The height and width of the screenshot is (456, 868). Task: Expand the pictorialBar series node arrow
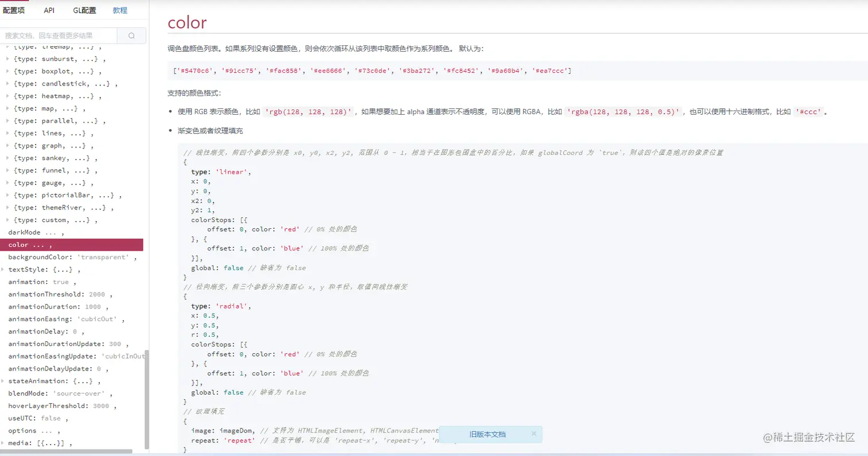pos(7,195)
